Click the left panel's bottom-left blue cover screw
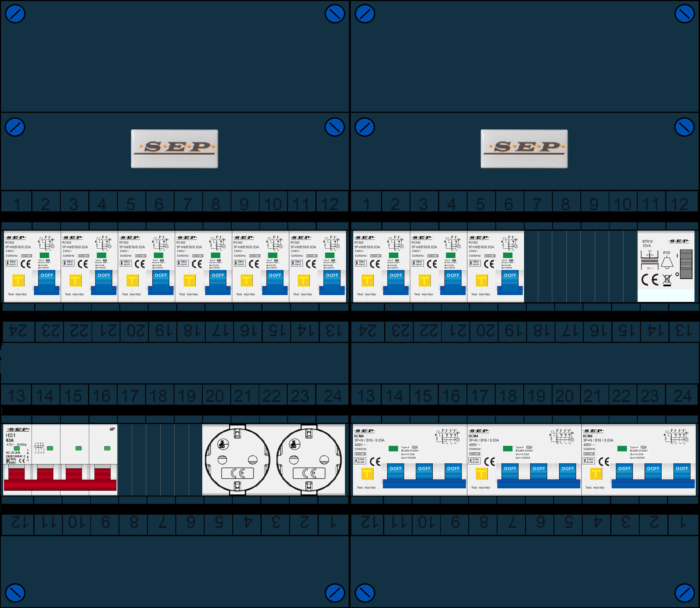The image size is (700, 608). 15,593
